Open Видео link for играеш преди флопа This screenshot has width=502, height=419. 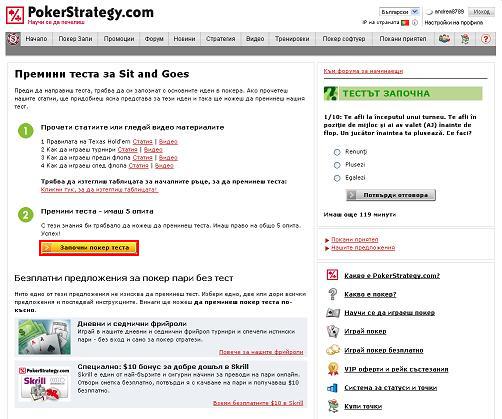pyautogui.click(x=168, y=158)
